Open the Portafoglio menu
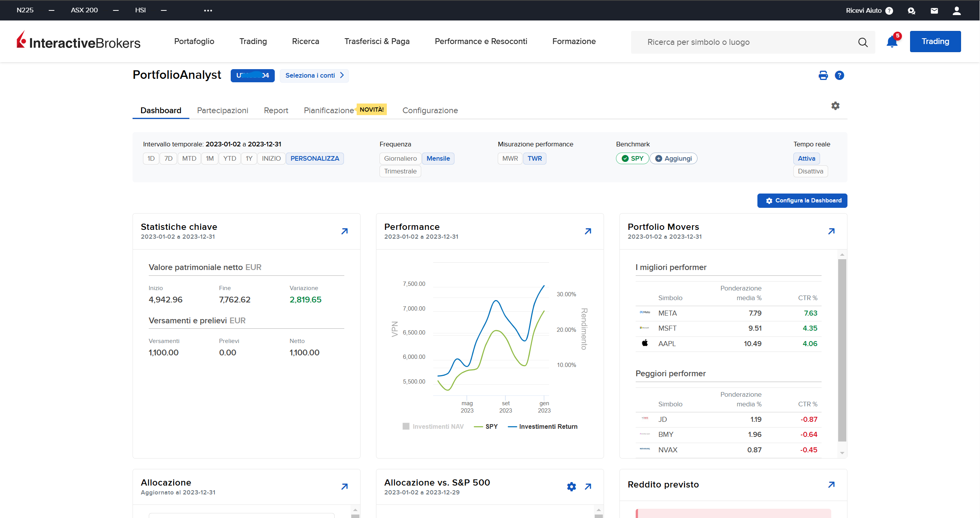 click(x=194, y=41)
